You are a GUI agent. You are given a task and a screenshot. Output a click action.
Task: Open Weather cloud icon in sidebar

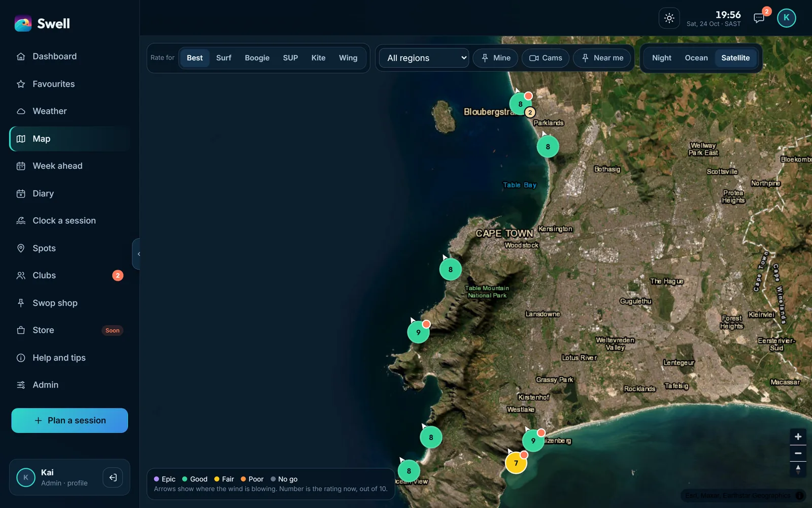point(21,111)
